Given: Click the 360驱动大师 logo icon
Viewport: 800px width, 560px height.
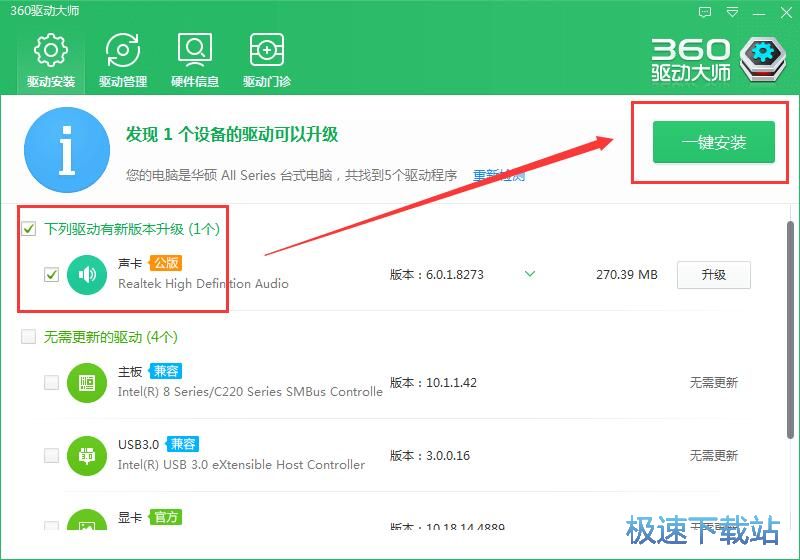Looking at the screenshot, I should [763, 60].
